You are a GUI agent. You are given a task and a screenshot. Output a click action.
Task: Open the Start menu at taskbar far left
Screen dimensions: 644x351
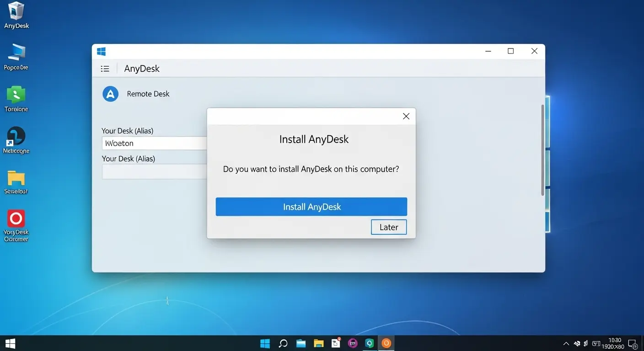(10, 343)
